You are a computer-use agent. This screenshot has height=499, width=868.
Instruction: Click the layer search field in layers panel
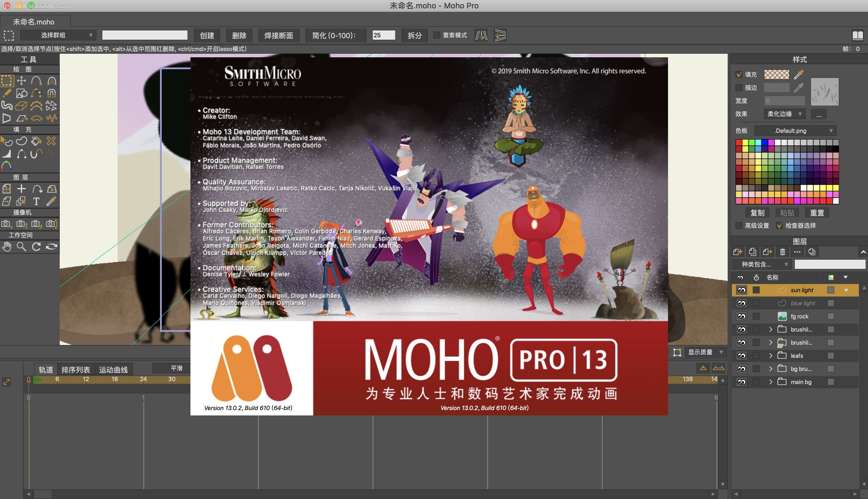point(830,264)
